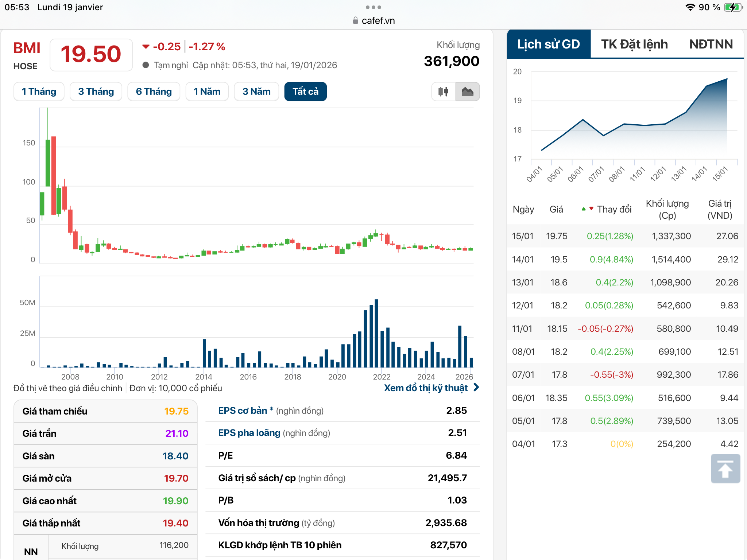Select the 6 Tháng time range
747x560 pixels.
pyautogui.click(x=154, y=92)
